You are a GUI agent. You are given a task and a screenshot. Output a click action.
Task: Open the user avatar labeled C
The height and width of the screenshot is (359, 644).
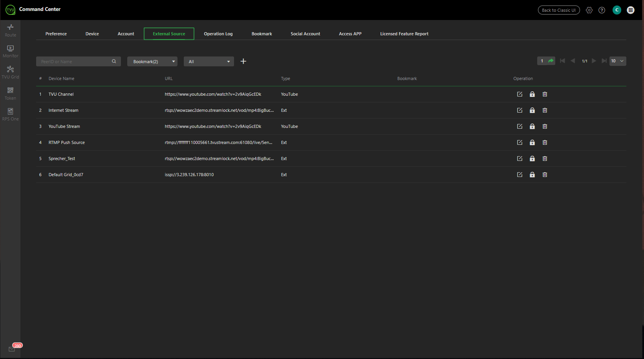(617, 10)
